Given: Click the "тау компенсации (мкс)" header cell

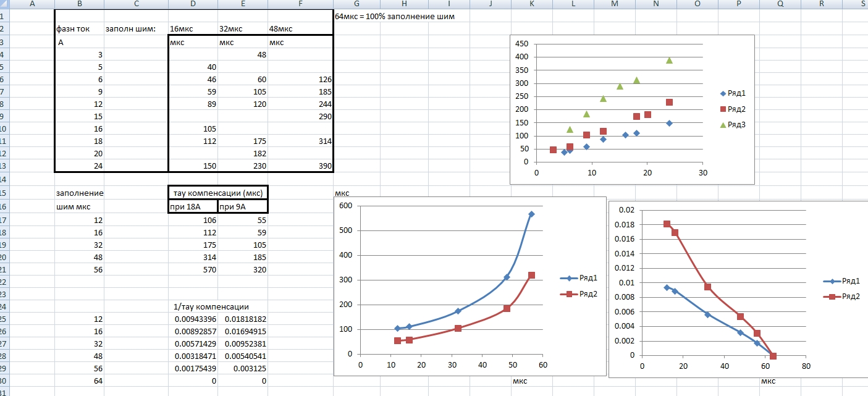Looking at the screenshot, I should pyautogui.click(x=218, y=193).
